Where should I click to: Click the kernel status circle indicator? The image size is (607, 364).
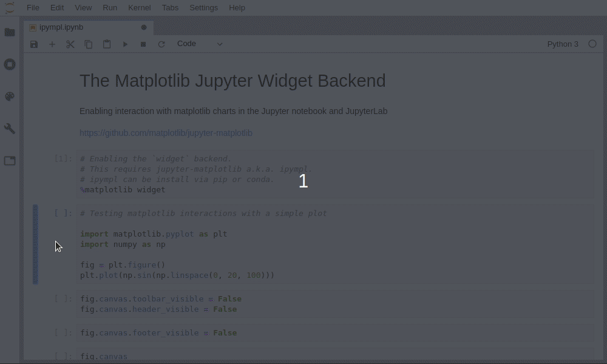click(592, 44)
